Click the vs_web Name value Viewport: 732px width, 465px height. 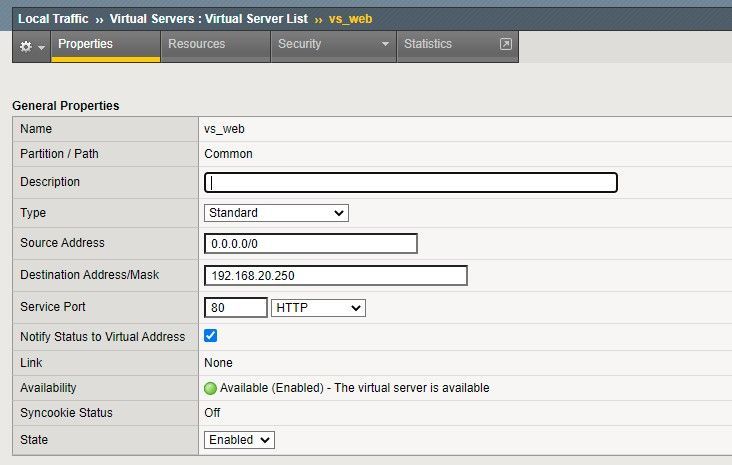pyautogui.click(x=224, y=129)
